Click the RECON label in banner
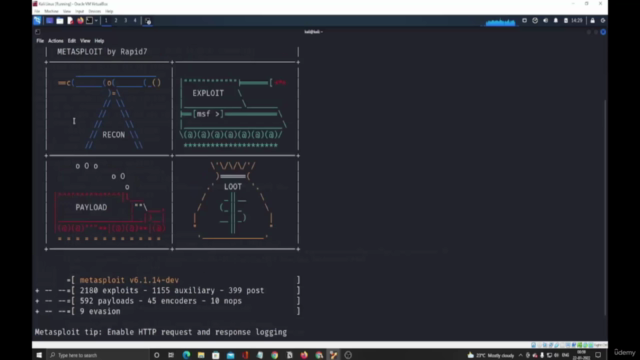The image size is (640, 360). click(113, 135)
